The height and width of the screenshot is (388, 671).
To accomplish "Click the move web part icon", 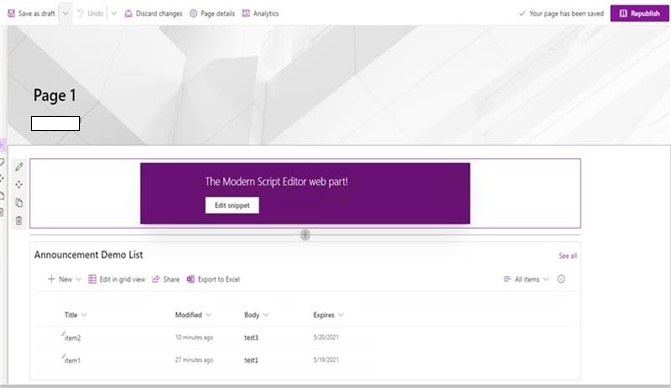I will click(x=19, y=185).
